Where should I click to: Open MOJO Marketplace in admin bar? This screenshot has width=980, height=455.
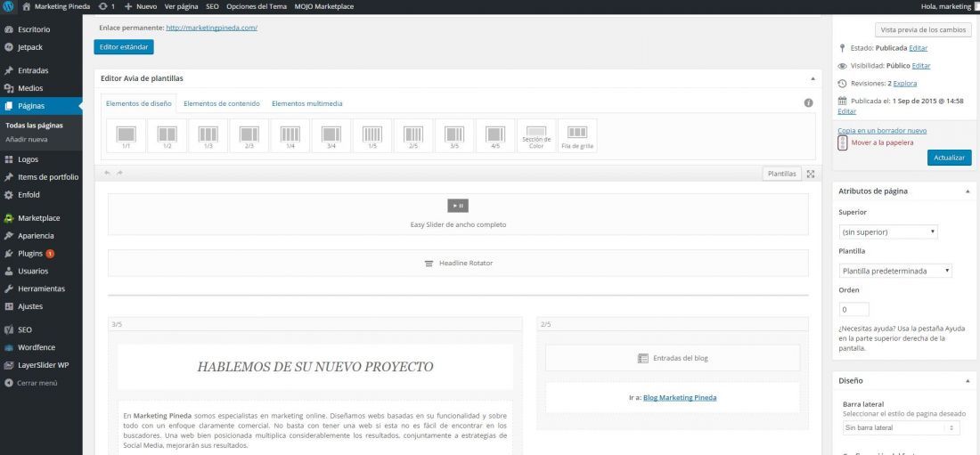click(x=323, y=6)
